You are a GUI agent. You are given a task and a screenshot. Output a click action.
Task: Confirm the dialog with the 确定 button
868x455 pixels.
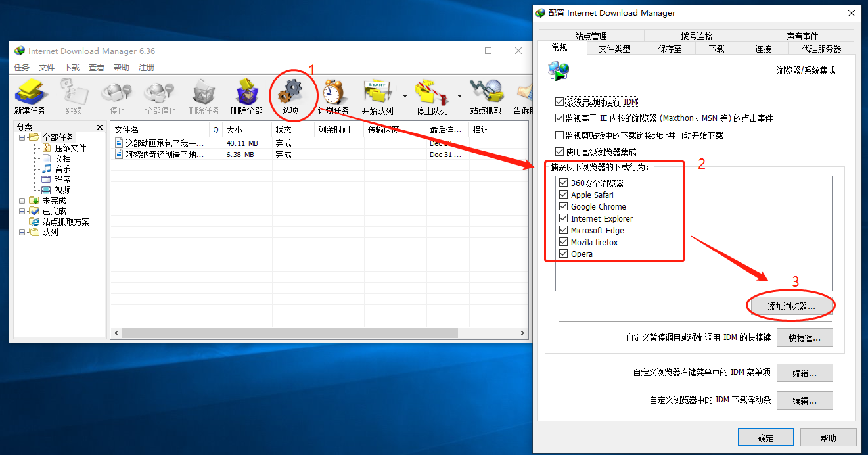pos(765,438)
